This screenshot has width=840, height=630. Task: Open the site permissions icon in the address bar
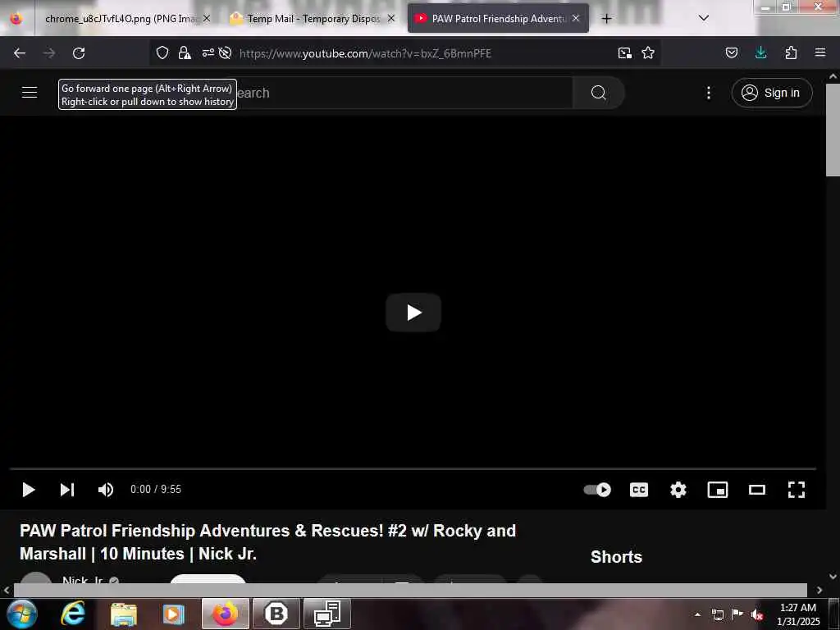(x=208, y=52)
